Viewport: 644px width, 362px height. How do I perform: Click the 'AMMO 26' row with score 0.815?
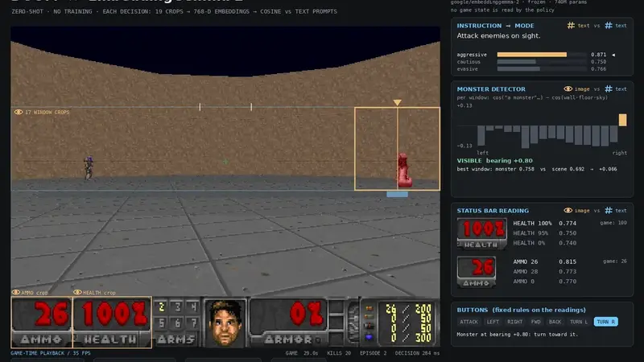coord(545,261)
